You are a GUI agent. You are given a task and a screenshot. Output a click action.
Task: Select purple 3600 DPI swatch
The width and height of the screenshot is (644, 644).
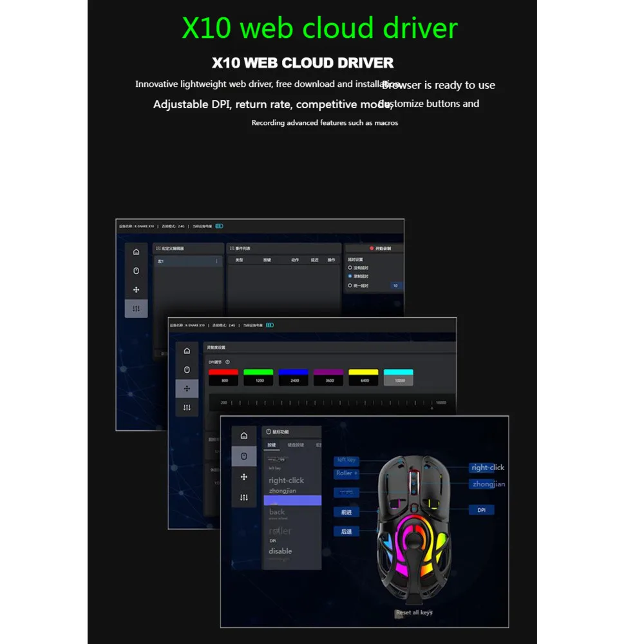(328, 377)
